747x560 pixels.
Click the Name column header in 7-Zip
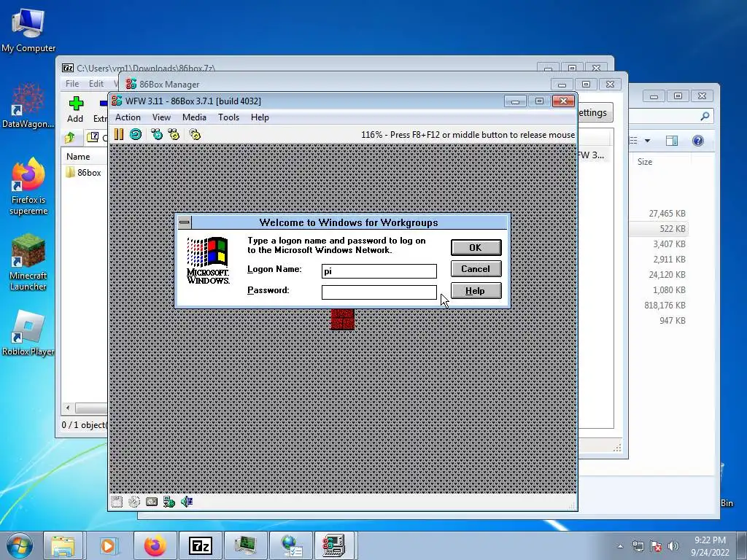click(78, 157)
